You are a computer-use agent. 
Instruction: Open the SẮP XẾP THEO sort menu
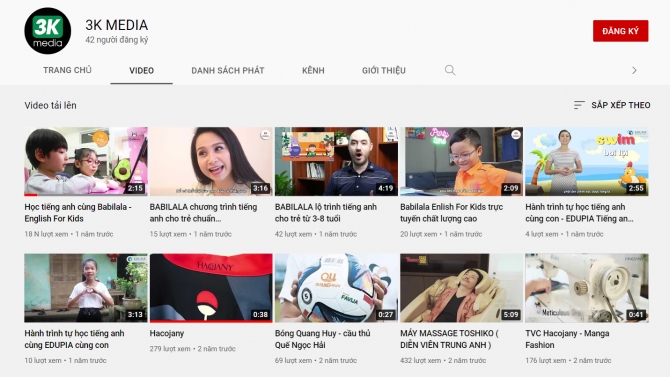click(x=612, y=105)
